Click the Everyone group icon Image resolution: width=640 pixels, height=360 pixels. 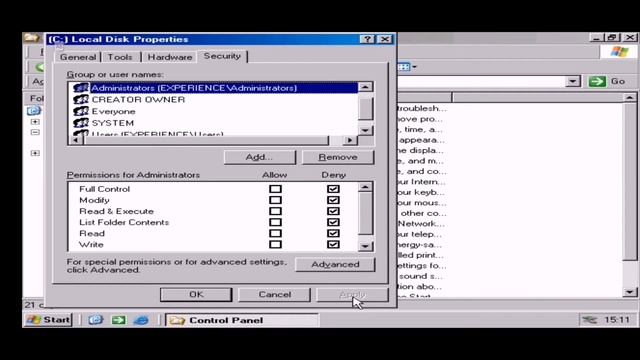pyautogui.click(x=81, y=111)
